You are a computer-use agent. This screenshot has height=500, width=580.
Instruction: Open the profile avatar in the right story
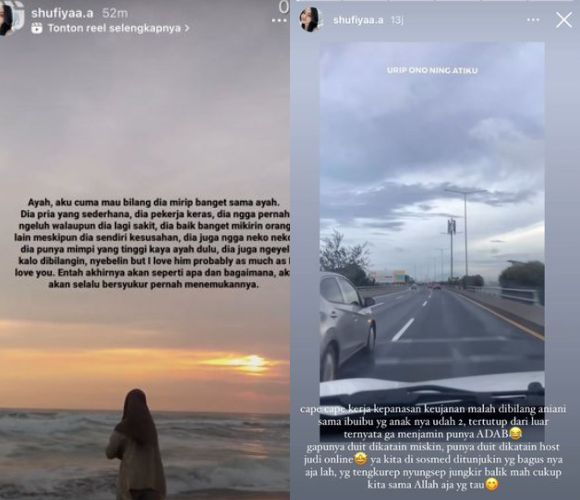(x=310, y=19)
